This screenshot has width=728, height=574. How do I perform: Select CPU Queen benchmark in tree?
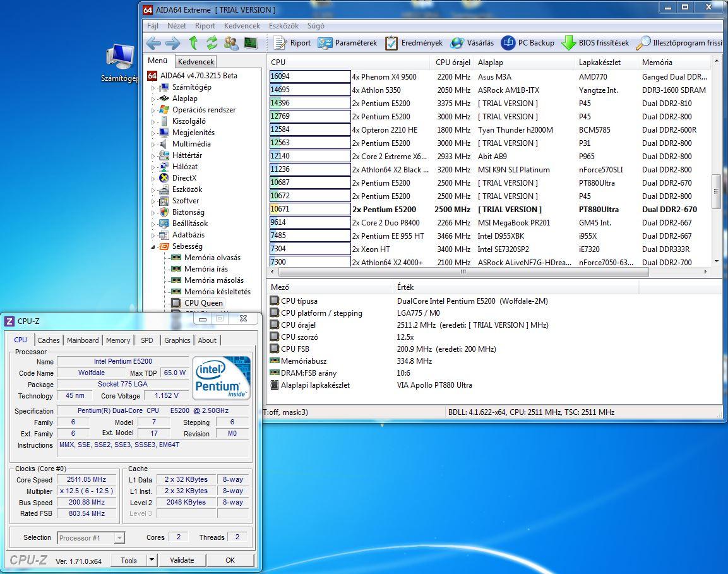[x=203, y=303]
